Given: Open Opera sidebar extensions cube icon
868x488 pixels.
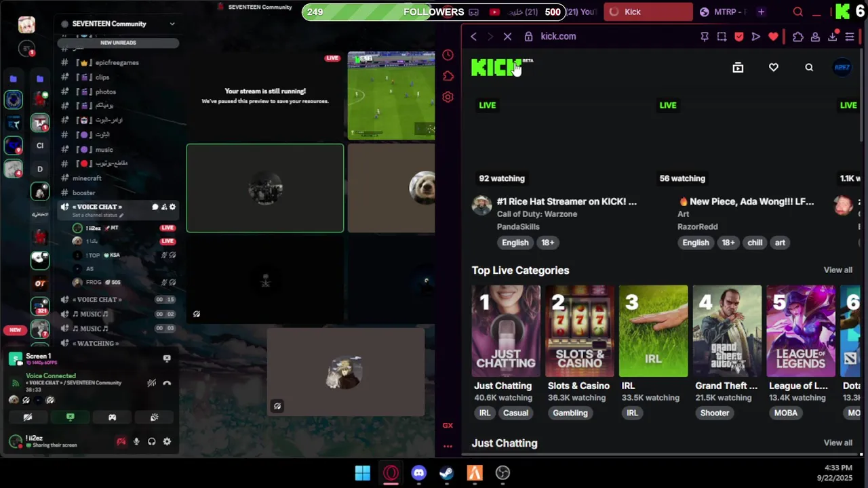Looking at the screenshot, I should 448,76.
